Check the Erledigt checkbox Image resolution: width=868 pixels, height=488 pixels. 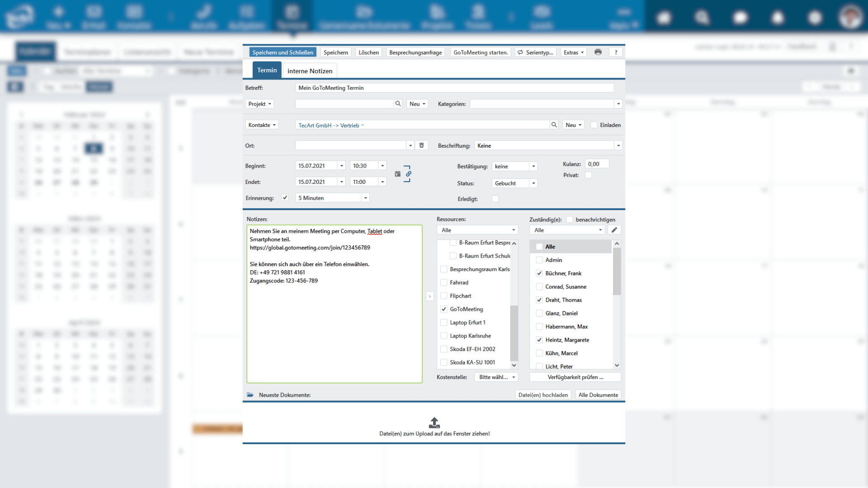click(x=495, y=199)
